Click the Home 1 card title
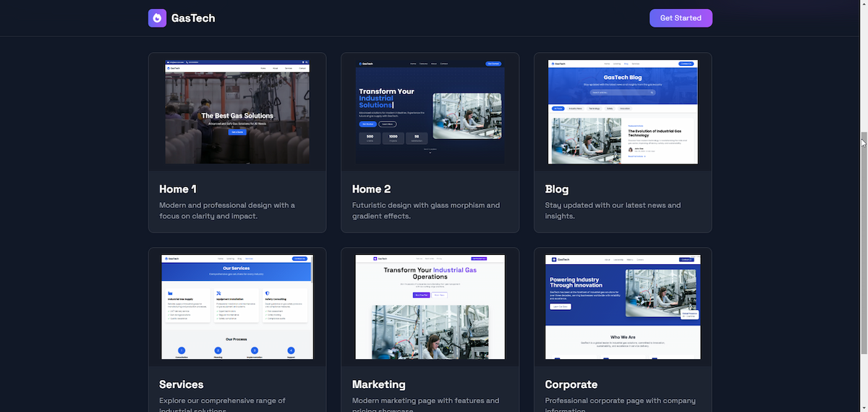The width and height of the screenshot is (868, 412). click(x=178, y=189)
